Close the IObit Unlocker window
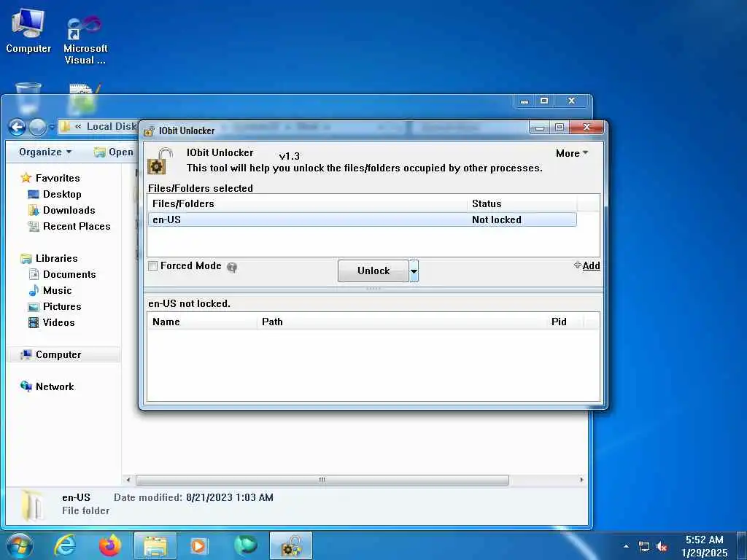This screenshot has height=560, width=747. (x=587, y=127)
